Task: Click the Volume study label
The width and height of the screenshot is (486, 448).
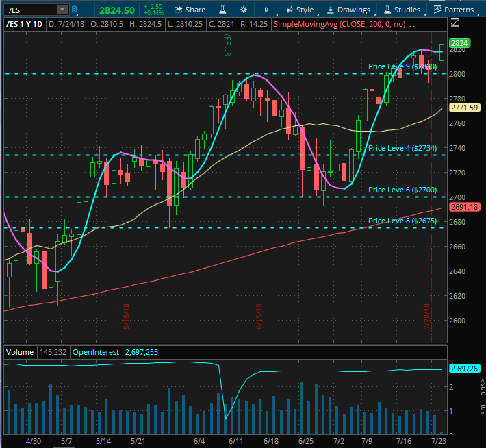Action: pyautogui.click(x=20, y=353)
